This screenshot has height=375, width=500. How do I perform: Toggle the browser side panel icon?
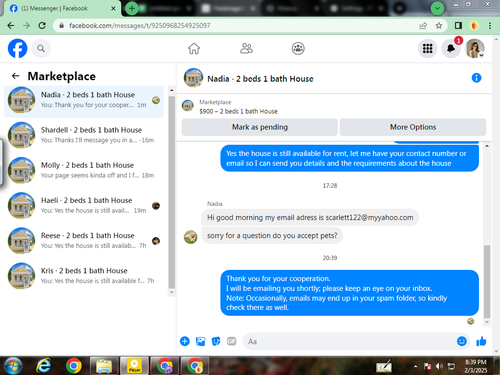pyautogui.click(x=458, y=26)
